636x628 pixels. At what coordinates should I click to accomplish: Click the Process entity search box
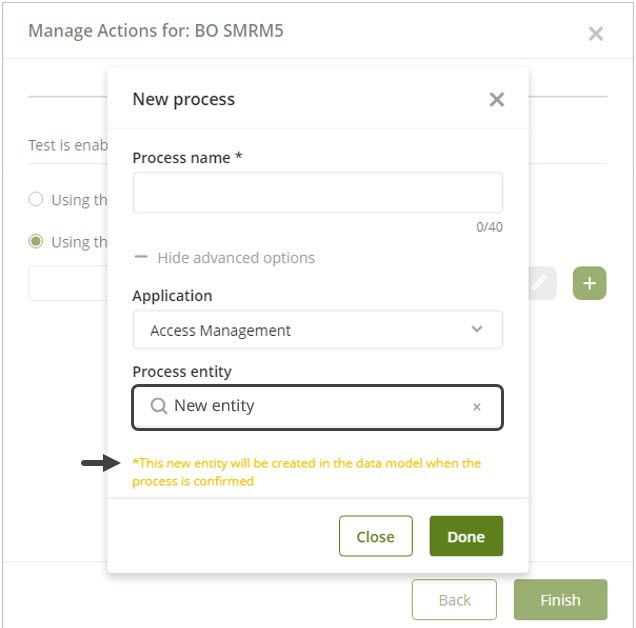(x=310, y=407)
